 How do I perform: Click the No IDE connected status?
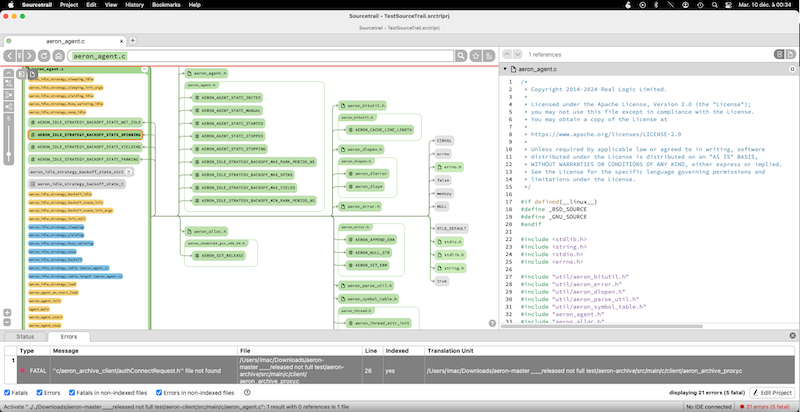pos(709,406)
